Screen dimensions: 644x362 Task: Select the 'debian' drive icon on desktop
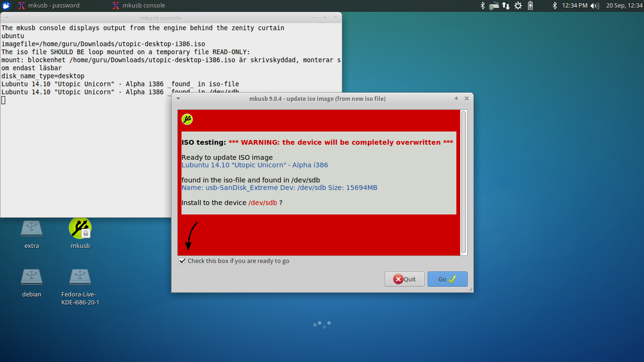(x=32, y=277)
